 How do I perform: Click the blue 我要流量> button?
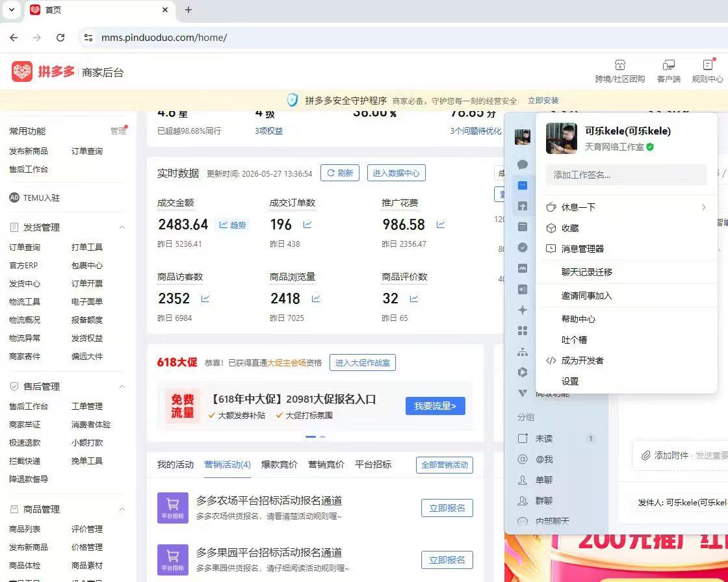click(x=435, y=406)
